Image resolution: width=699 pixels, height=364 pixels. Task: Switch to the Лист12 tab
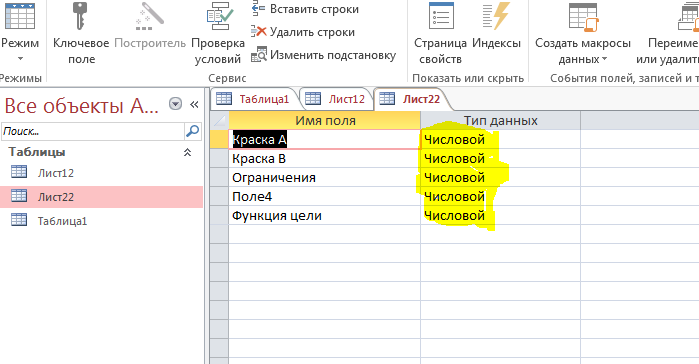(x=336, y=99)
